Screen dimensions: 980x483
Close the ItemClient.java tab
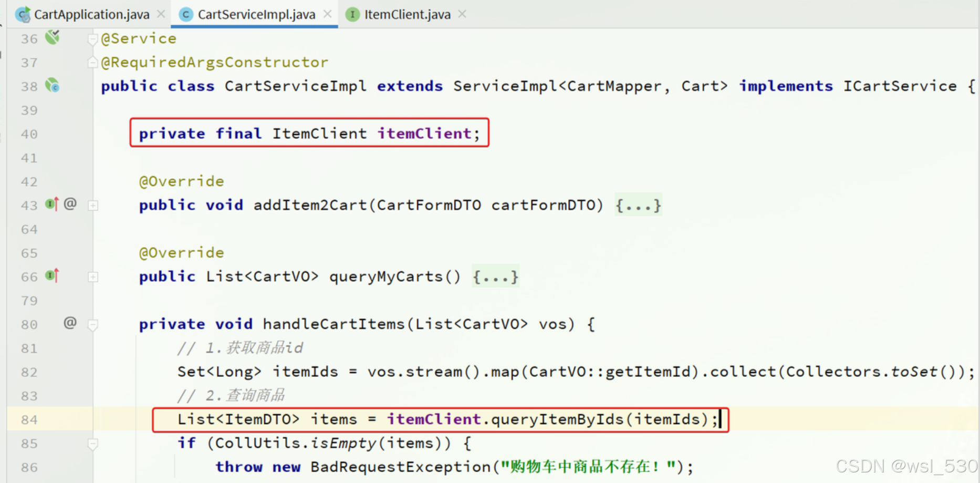coord(462,14)
